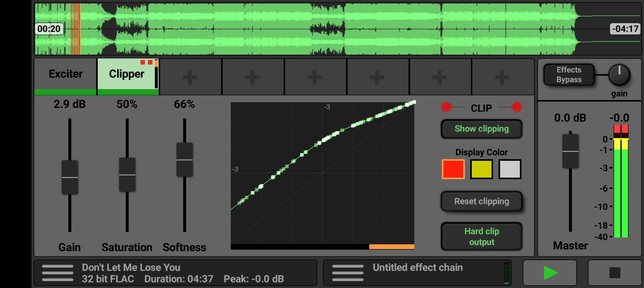Screen dimensions: 644x288
Task: Select the Clipper effect tab
Action: point(127,74)
